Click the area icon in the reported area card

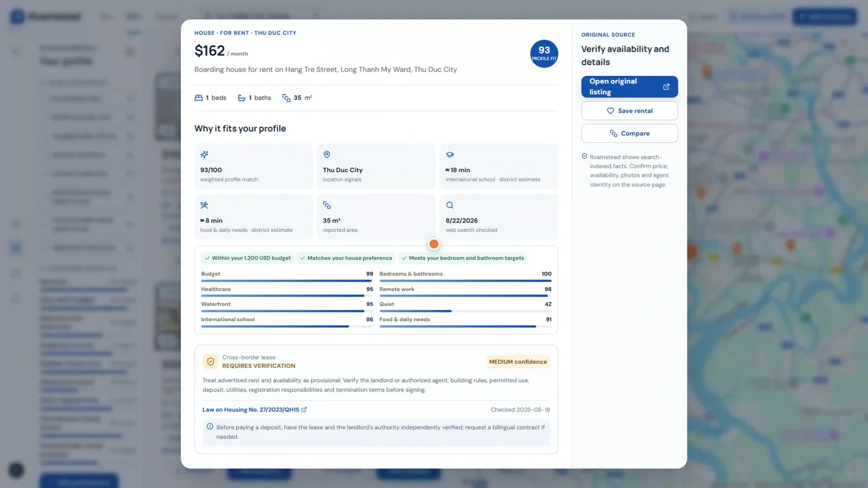click(327, 206)
